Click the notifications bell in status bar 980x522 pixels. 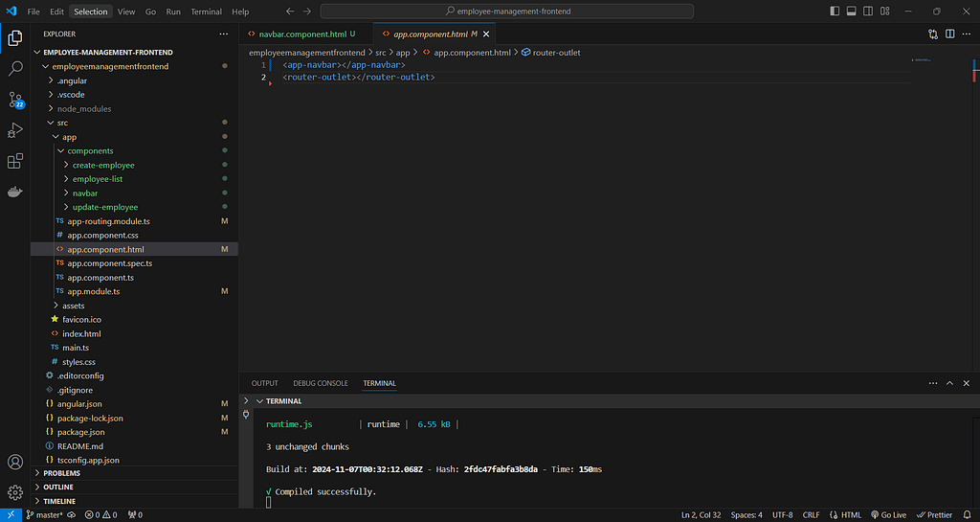pos(967,515)
